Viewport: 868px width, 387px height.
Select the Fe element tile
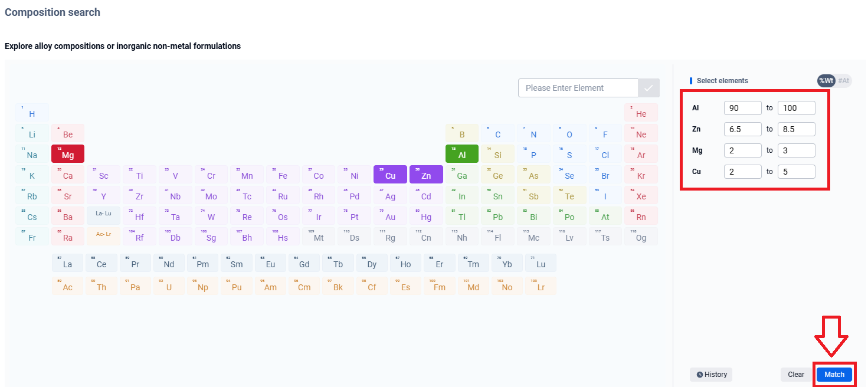pyautogui.click(x=283, y=175)
